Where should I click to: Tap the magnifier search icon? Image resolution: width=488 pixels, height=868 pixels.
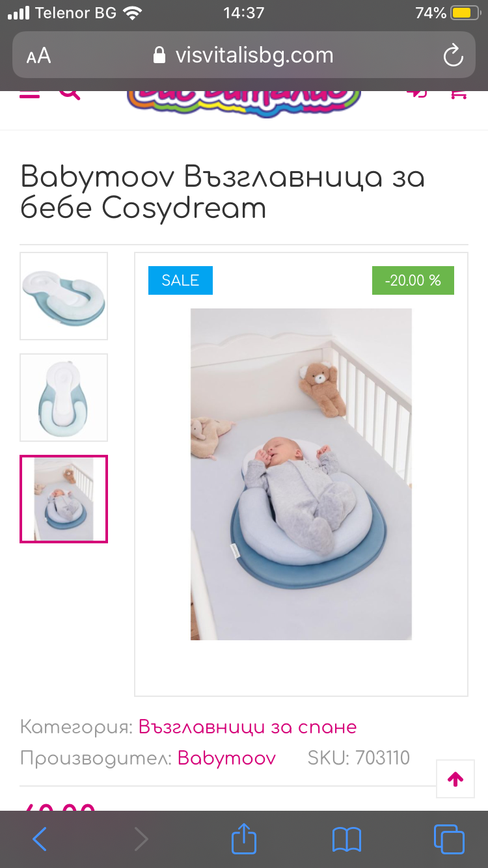[x=70, y=94]
